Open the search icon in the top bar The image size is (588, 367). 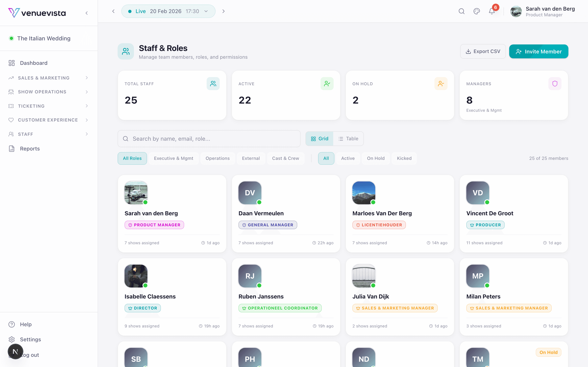[461, 11]
